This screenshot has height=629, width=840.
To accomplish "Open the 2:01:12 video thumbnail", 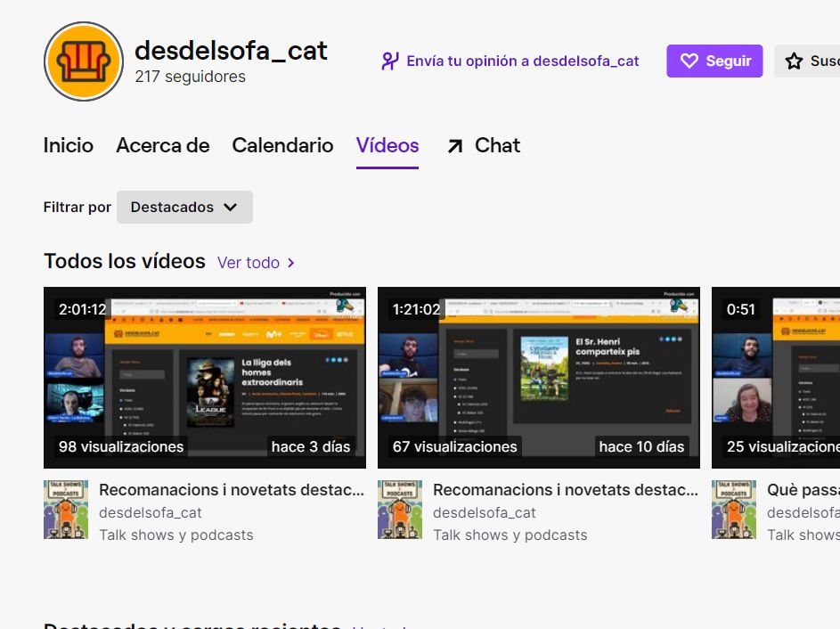I will 205,378.
